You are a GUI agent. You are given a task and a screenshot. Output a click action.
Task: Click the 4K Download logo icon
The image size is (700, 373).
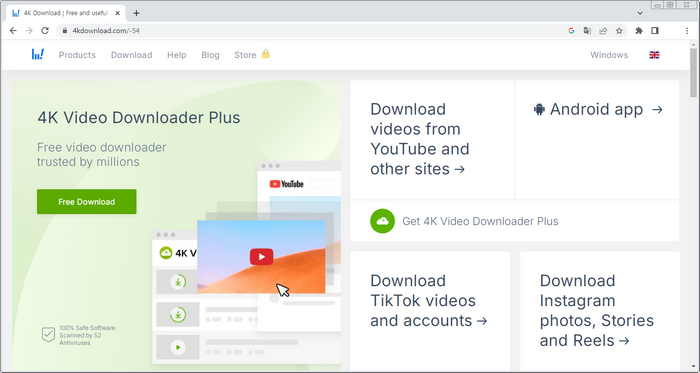38,54
